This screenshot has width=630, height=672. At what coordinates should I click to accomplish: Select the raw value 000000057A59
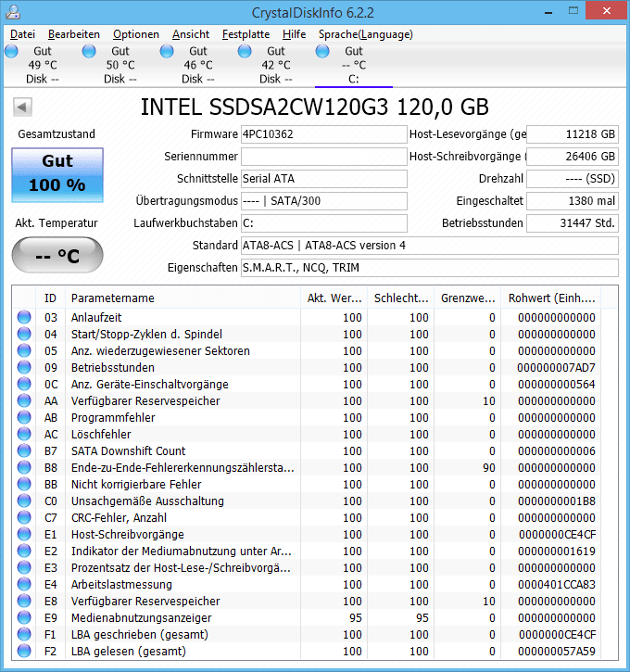click(556, 652)
